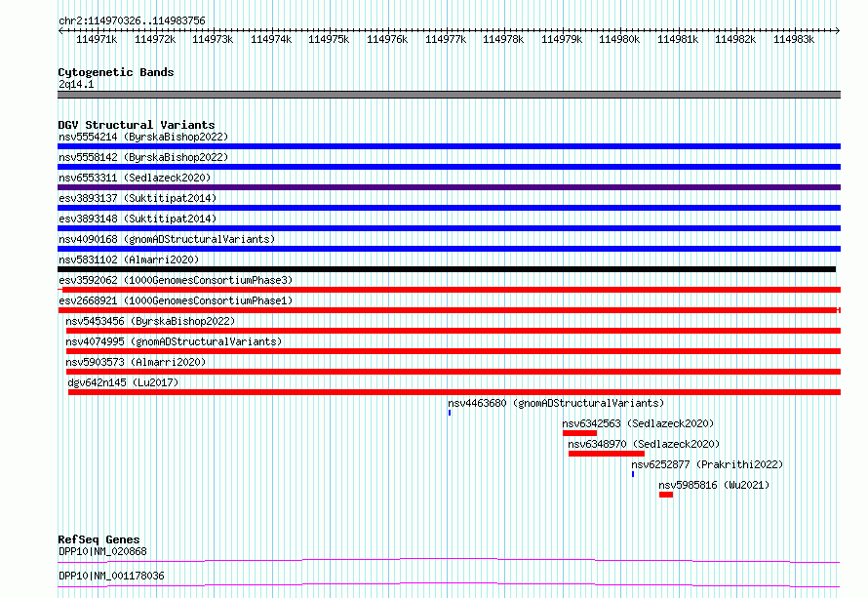Click the red bar under nsv5453456

[x=454, y=331]
